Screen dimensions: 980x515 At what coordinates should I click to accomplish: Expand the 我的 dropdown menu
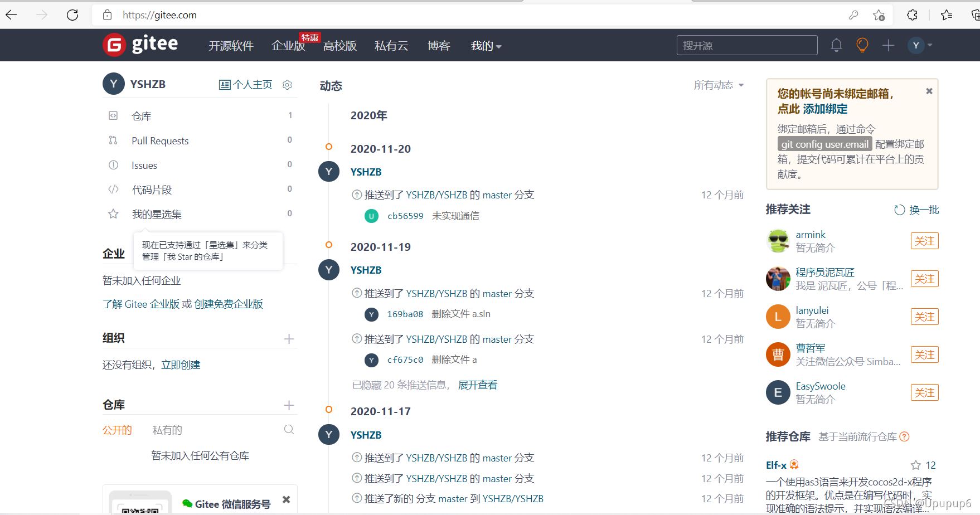[x=486, y=46]
